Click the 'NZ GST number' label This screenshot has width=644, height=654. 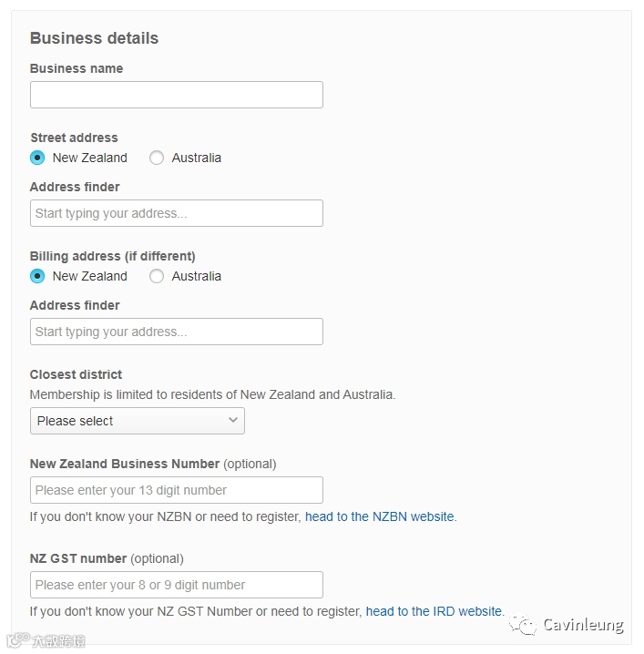coord(78,558)
